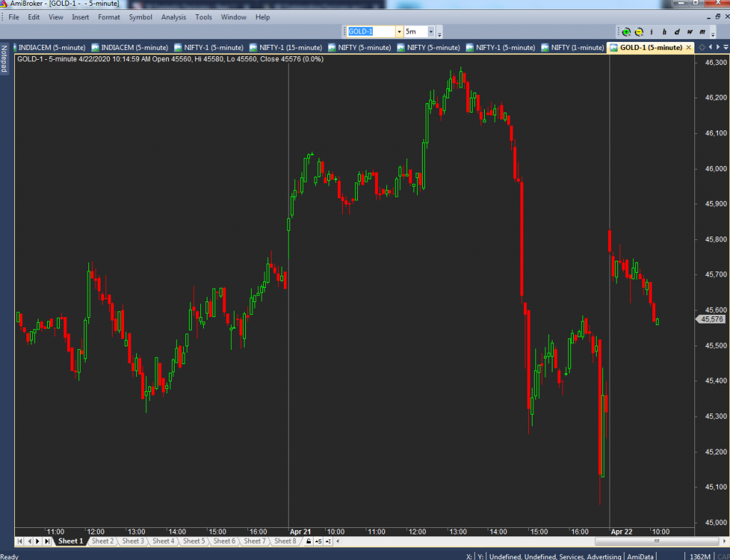
Task: Open the Notepad side panel
Action: (5, 58)
